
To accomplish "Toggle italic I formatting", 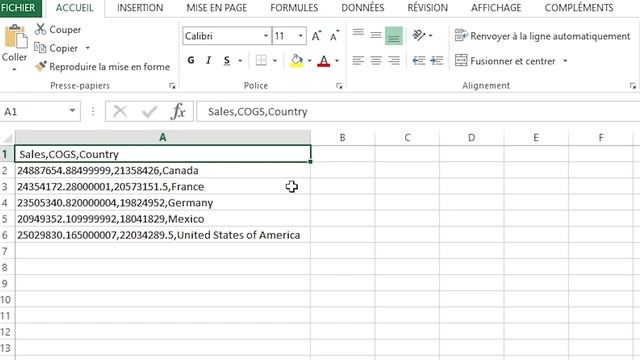I will [209, 60].
